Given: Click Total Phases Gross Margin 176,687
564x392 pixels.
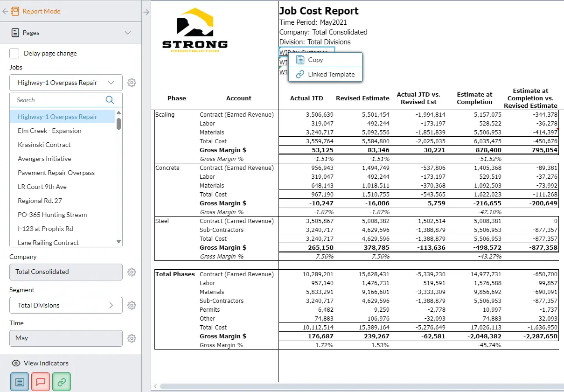Looking at the screenshot, I should [321, 336].
